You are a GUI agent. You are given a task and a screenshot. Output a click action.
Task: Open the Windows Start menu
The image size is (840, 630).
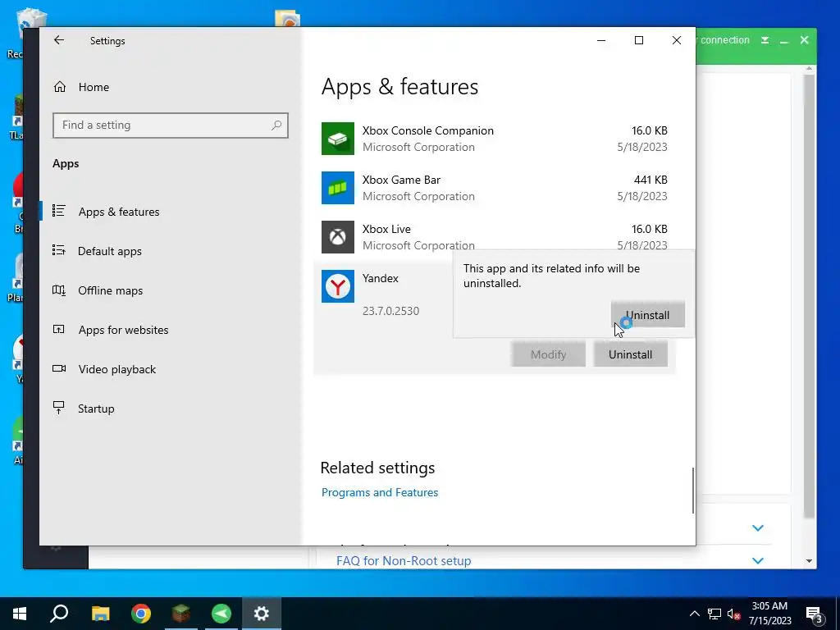tap(20, 614)
